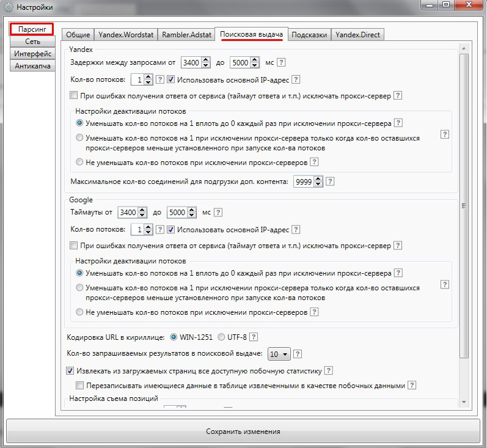Open the Антикапча settings section

pos(32,66)
